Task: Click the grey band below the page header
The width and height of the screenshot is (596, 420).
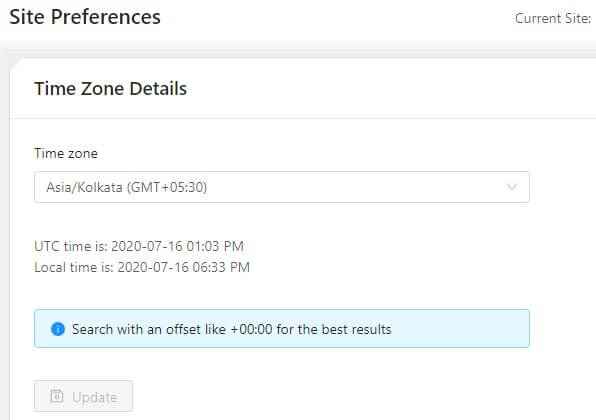Action: point(298,49)
